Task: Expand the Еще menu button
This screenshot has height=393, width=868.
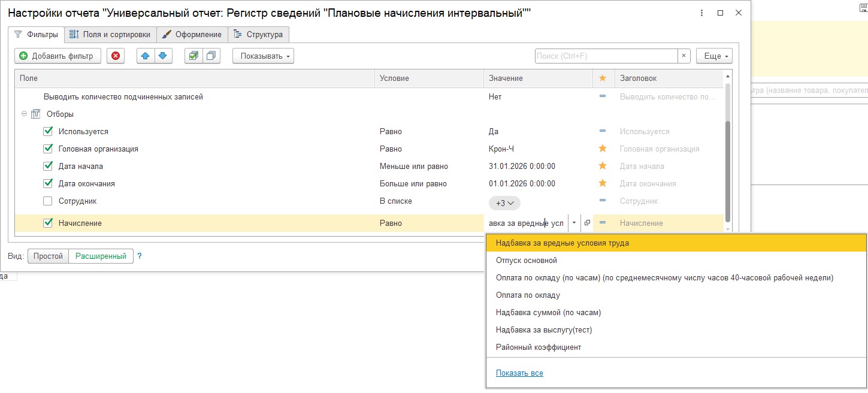Action: click(714, 56)
